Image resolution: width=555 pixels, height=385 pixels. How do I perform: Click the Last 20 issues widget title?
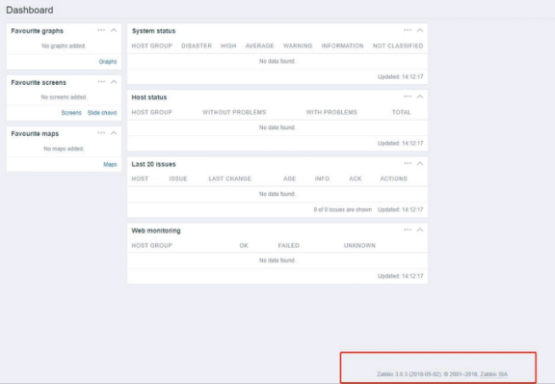(154, 164)
